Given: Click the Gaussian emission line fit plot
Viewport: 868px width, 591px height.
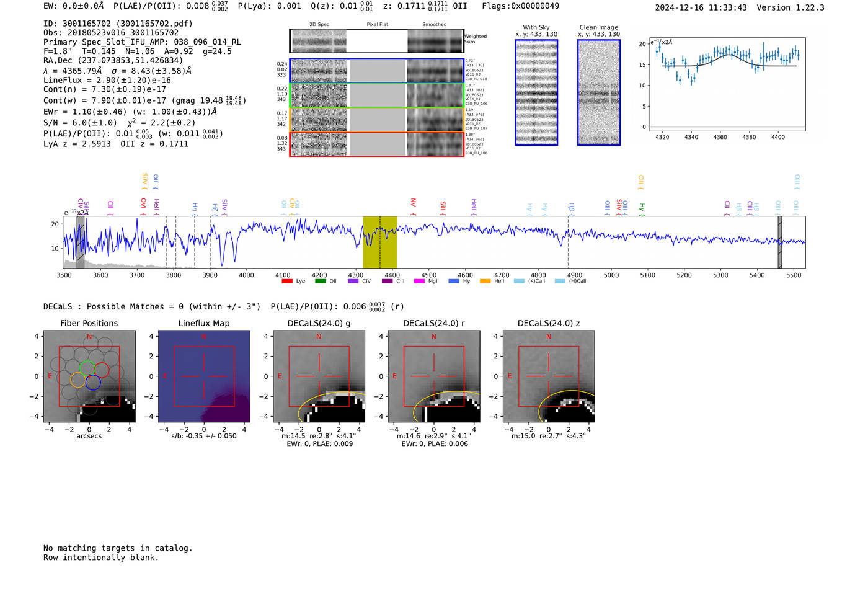Looking at the screenshot, I should pyautogui.click(x=727, y=85).
